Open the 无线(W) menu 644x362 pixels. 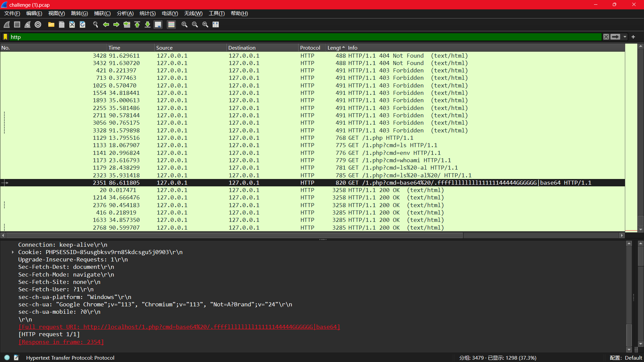[194, 13]
